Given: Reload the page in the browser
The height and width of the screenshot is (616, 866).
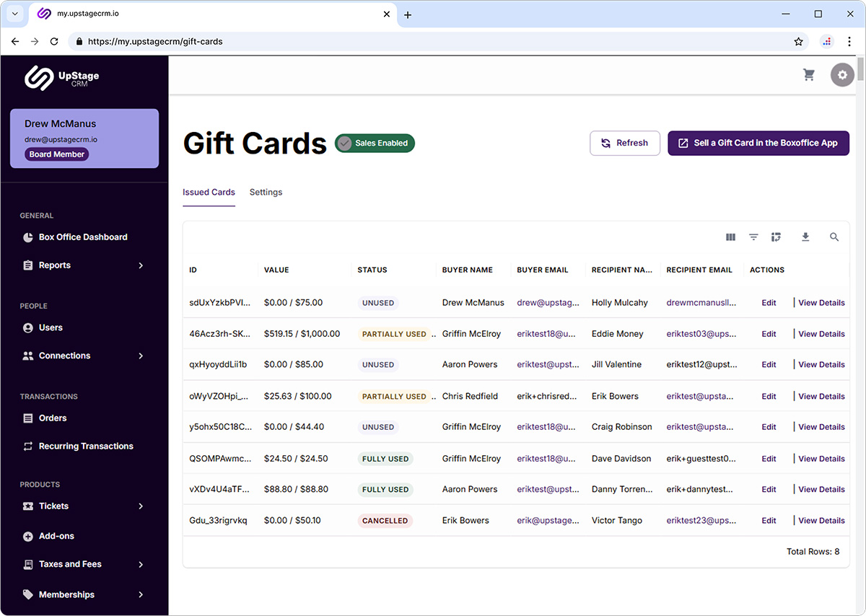Looking at the screenshot, I should point(54,42).
